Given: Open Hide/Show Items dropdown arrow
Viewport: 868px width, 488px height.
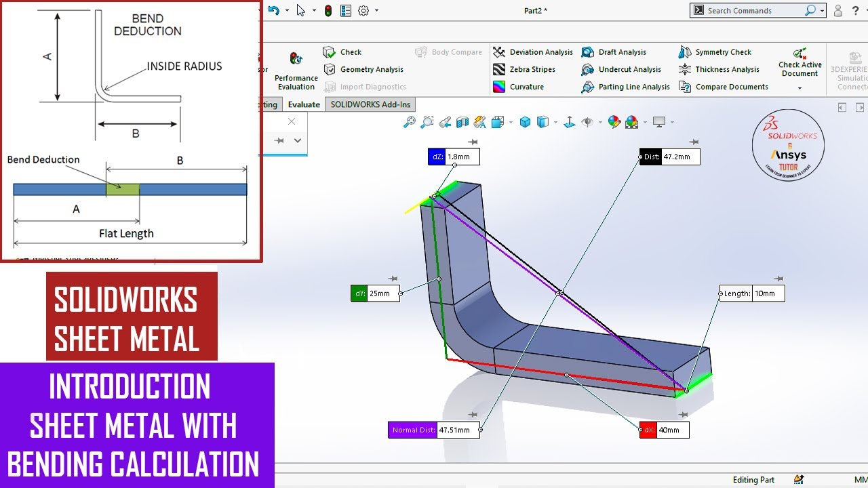Looking at the screenshot, I should tap(600, 123).
